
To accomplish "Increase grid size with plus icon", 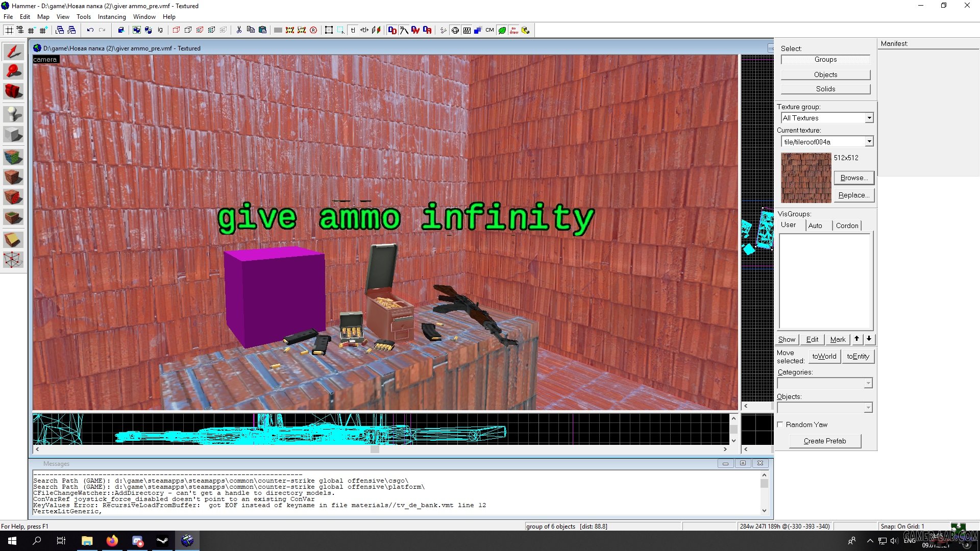I will click(43, 30).
